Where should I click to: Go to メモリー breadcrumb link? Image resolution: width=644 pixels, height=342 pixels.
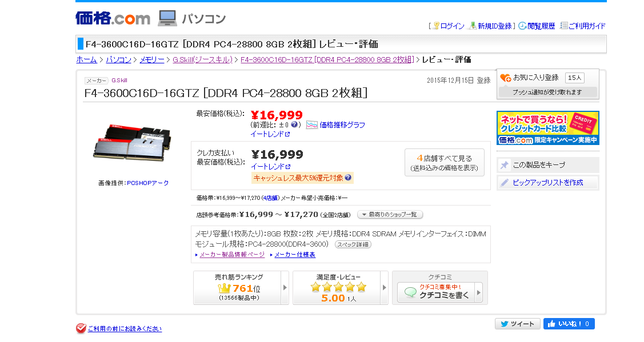pos(152,59)
